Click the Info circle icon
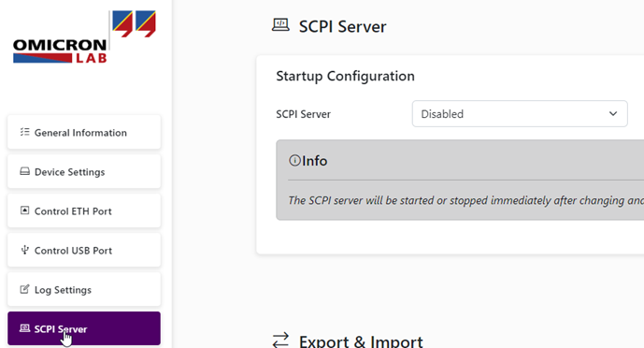Screen dimensions: 644x348 pos(294,160)
